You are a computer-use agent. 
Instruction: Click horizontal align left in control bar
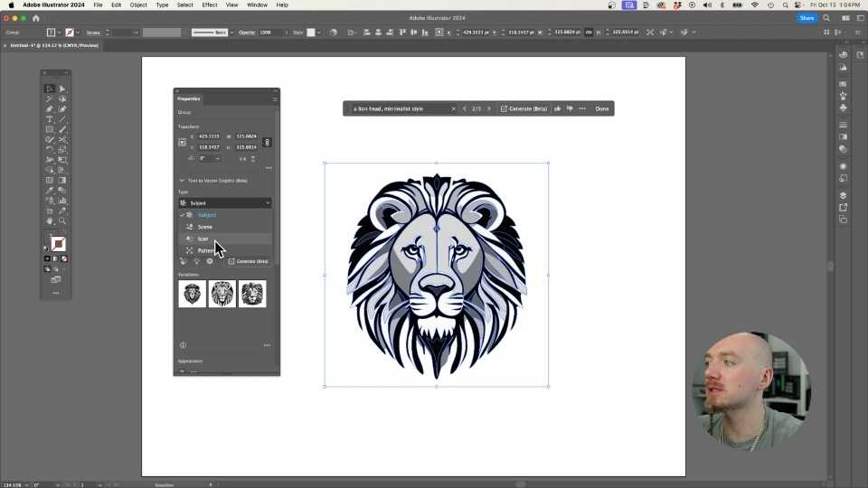(366, 33)
